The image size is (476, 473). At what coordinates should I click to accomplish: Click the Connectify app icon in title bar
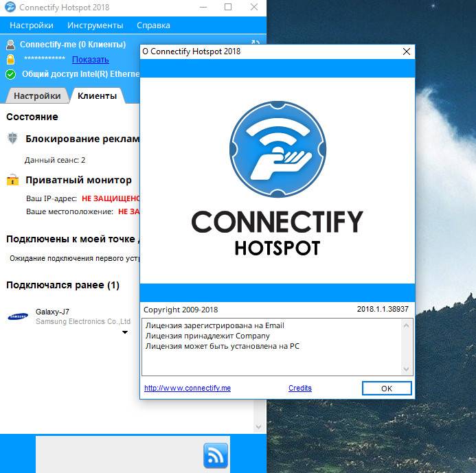(10, 7)
